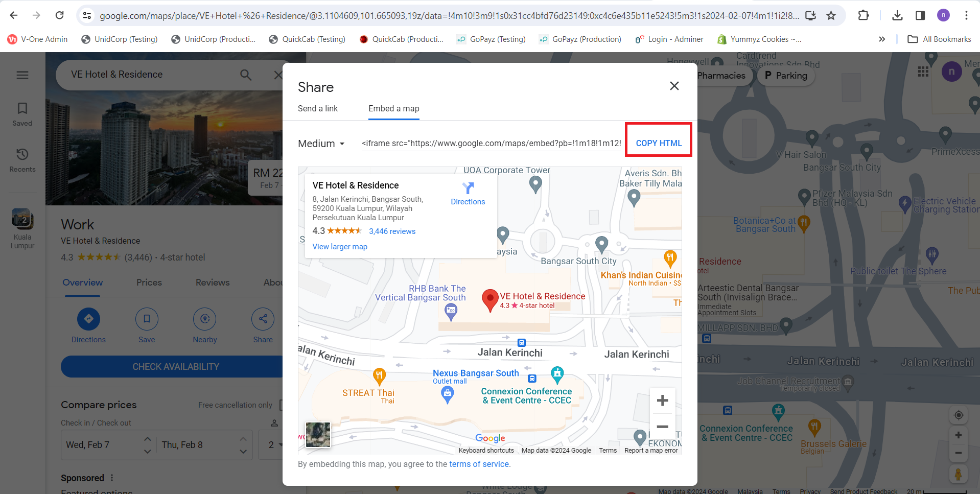980x494 pixels.
Task: Close the Share dialog
Action: pyautogui.click(x=674, y=86)
